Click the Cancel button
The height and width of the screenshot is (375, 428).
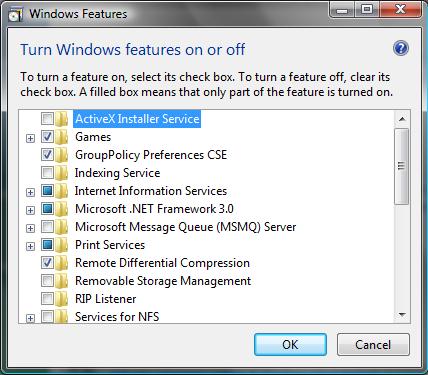pyautogui.click(x=373, y=344)
